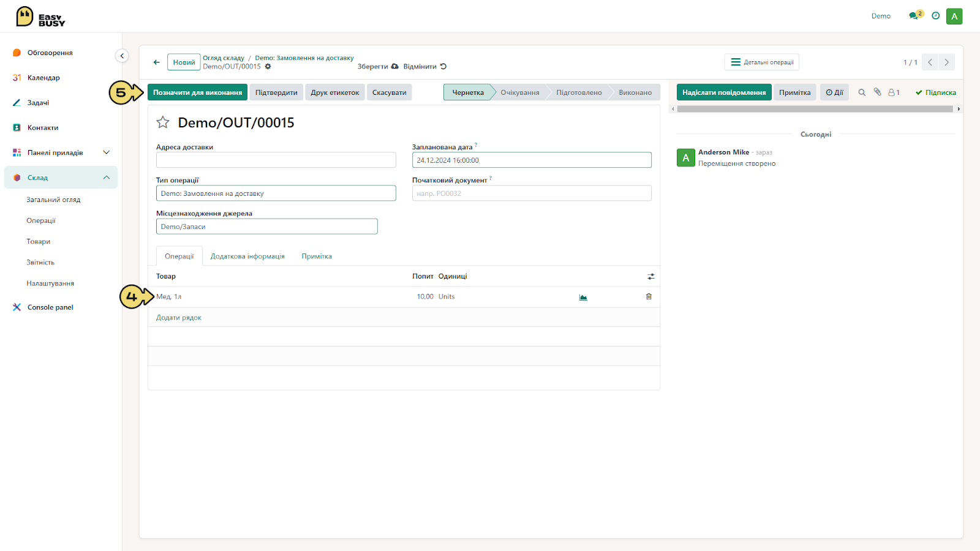
Task: Open the activities clock icon in top bar
Action: click(935, 16)
